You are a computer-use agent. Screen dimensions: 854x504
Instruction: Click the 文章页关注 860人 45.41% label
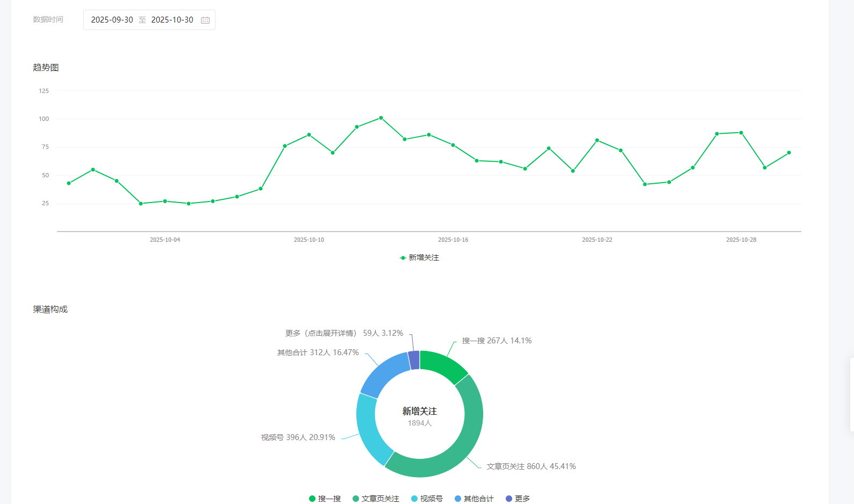531,466
